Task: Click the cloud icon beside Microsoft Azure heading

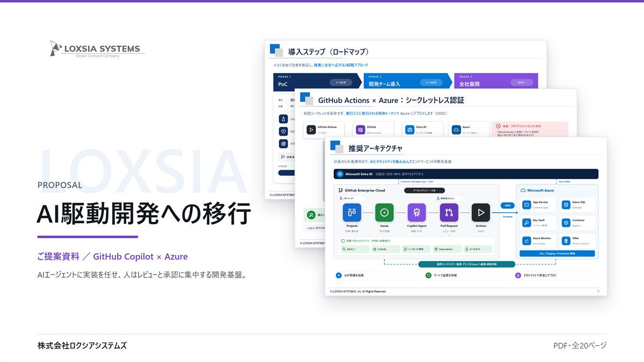Action: pyautogui.click(x=523, y=190)
